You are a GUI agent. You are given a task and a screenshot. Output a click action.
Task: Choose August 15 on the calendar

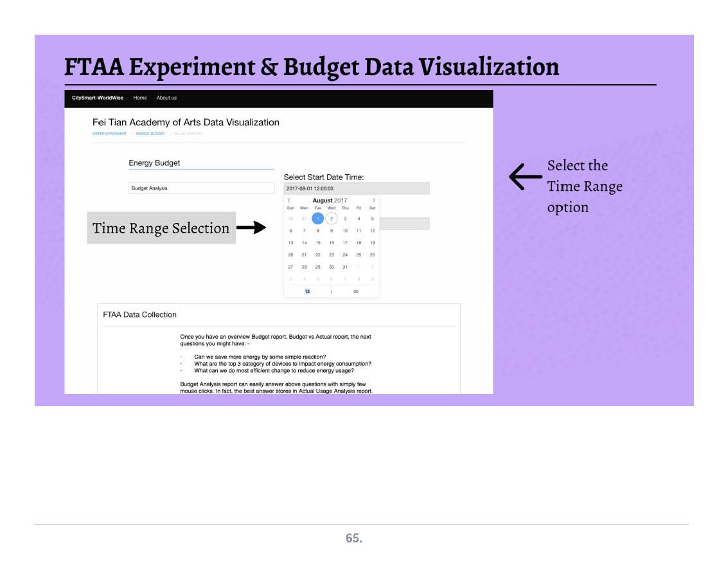317,243
